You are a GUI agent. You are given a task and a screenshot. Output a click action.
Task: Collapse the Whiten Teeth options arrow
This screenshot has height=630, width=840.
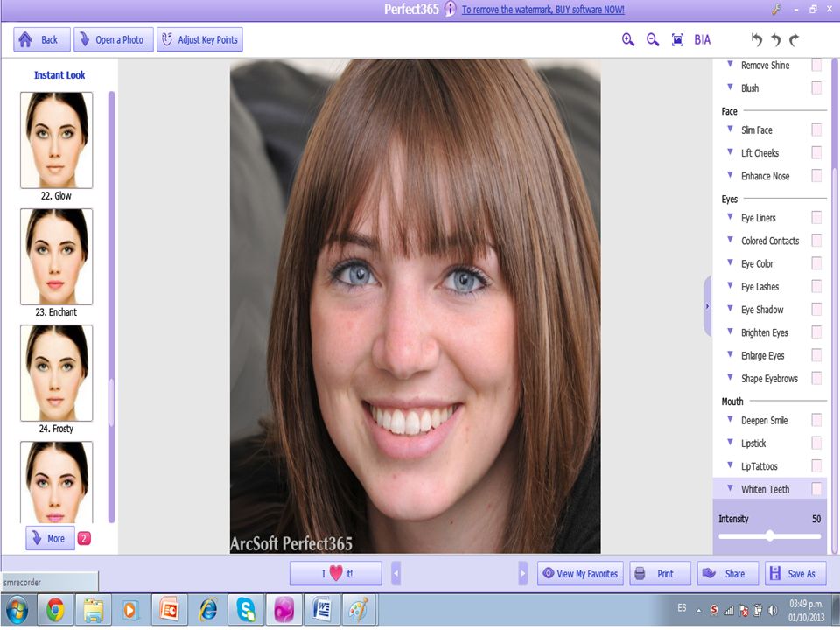point(730,488)
